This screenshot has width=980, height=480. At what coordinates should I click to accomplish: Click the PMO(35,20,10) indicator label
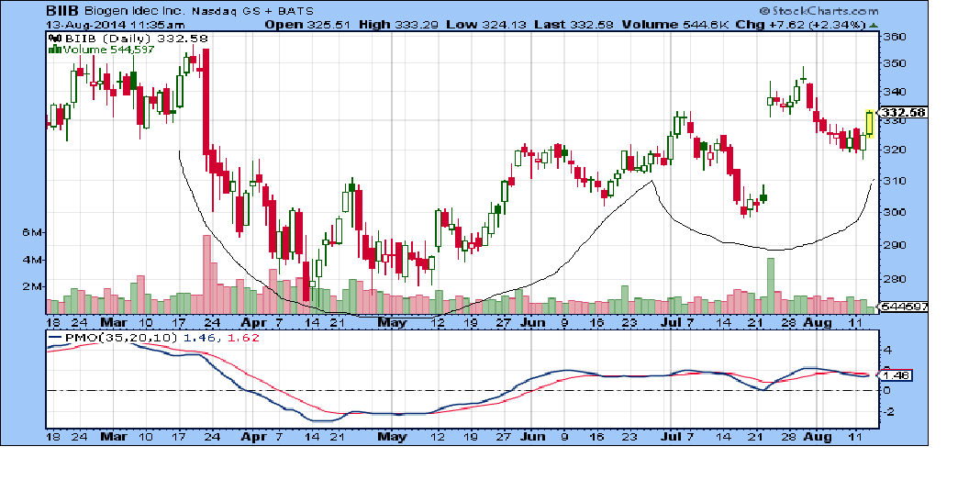click(x=121, y=338)
